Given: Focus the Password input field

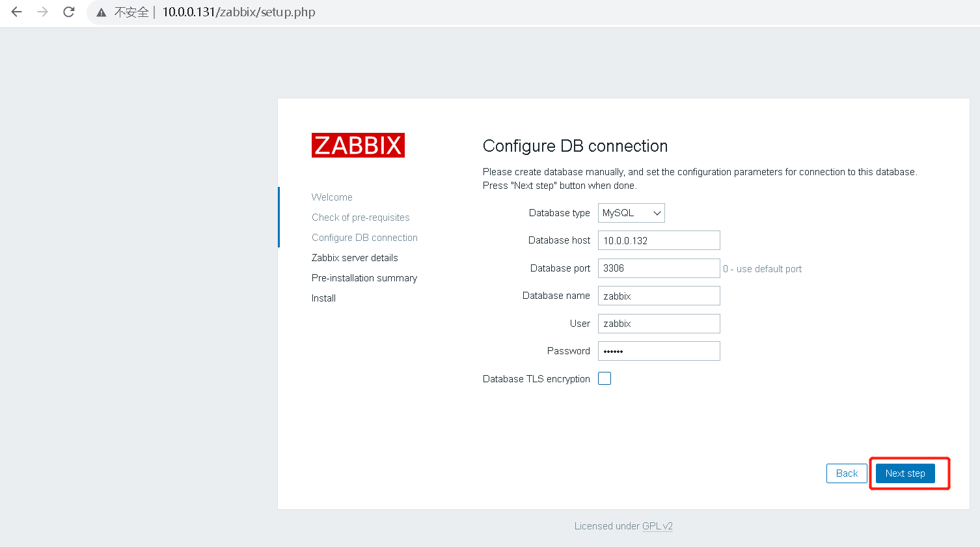Looking at the screenshot, I should [659, 351].
